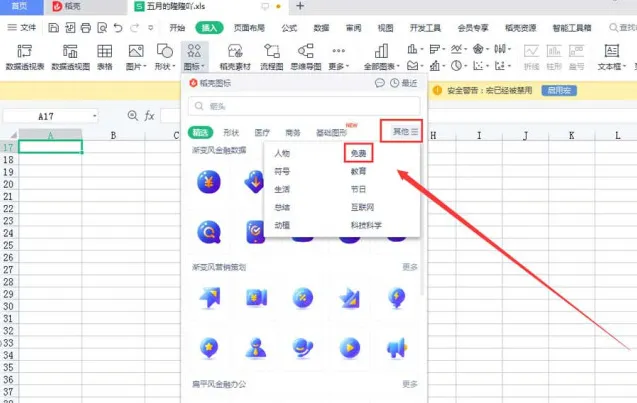Click the fx insert function icon
637x403 pixels.
[149, 116]
